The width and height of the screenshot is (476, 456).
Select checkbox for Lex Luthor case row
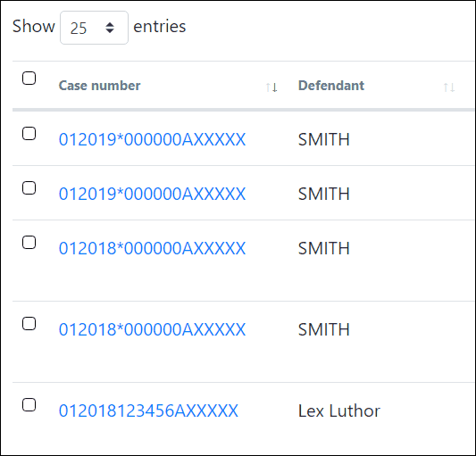[x=29, y=405]
